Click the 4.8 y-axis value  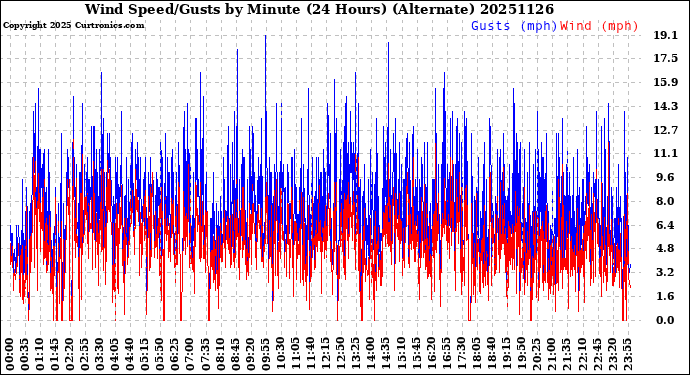(x=665, y=249)
